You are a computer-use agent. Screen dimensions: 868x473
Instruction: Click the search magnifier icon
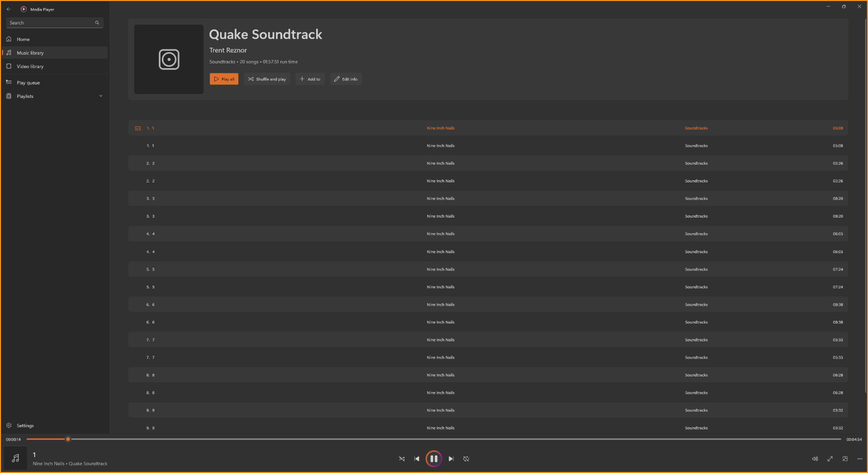[97, 23]
